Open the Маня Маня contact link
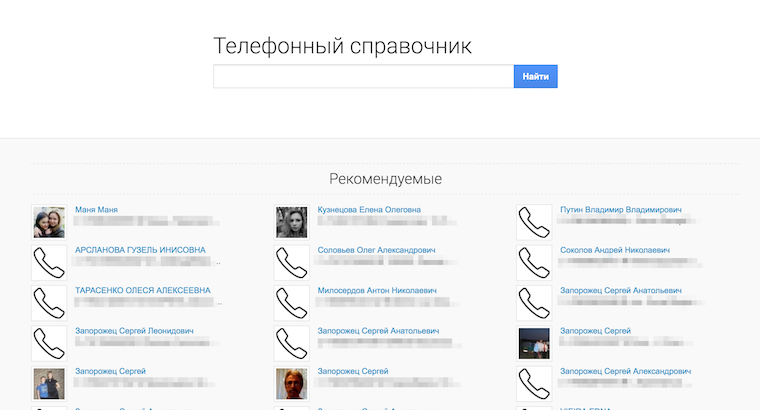The image size is (760, 410). [x=96, y=209]
